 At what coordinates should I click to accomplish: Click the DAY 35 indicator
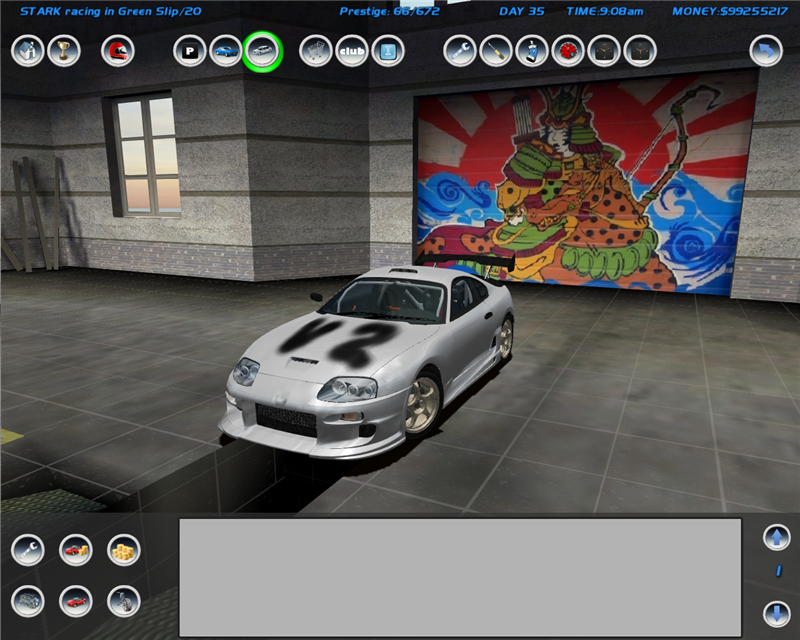521,11
